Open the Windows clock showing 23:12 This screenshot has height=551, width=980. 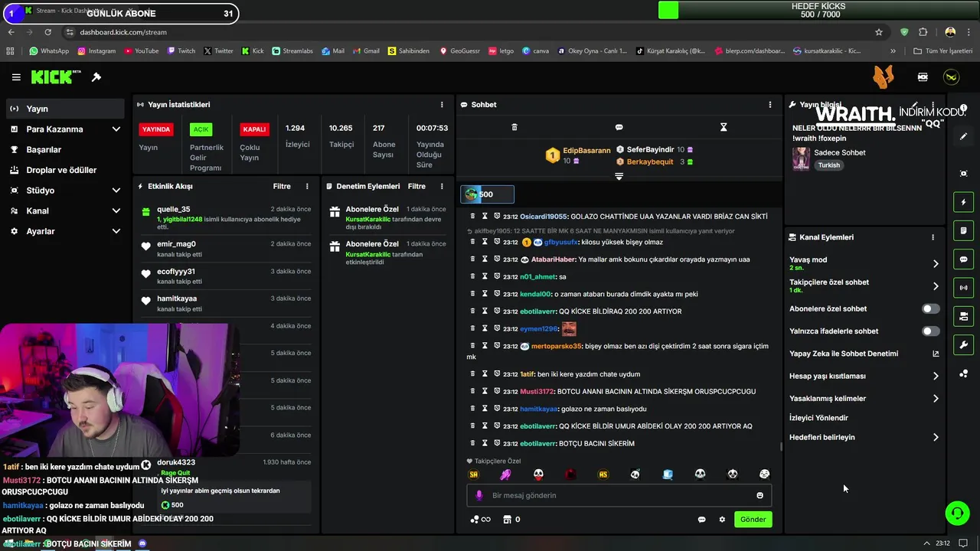[942, 543]
